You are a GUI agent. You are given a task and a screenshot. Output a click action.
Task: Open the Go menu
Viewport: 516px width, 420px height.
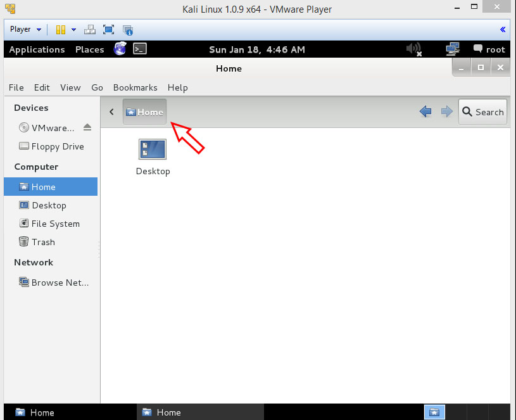pyautogui.click(x=97, y=87)
